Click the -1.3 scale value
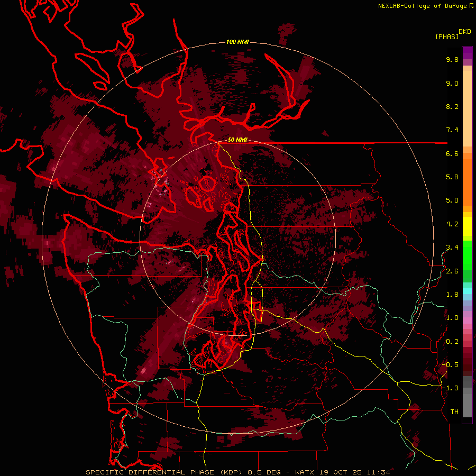The height and width of the screenshot is (476, 476). pyautogui.click(x=450, y=388)
